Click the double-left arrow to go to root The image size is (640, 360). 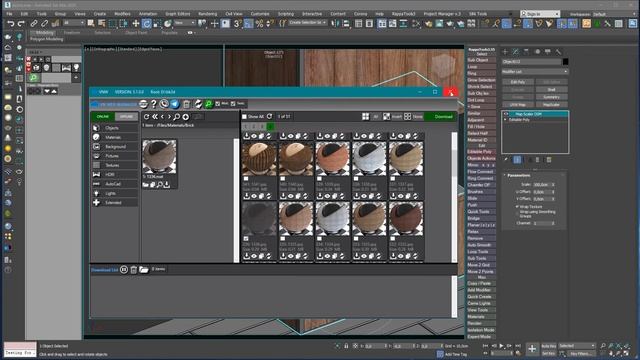pos(155,117)
